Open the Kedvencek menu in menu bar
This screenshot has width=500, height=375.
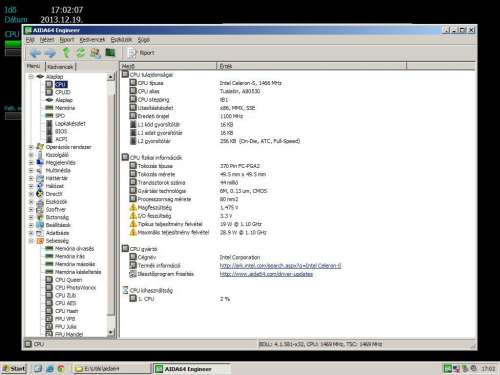coord(92,40)
